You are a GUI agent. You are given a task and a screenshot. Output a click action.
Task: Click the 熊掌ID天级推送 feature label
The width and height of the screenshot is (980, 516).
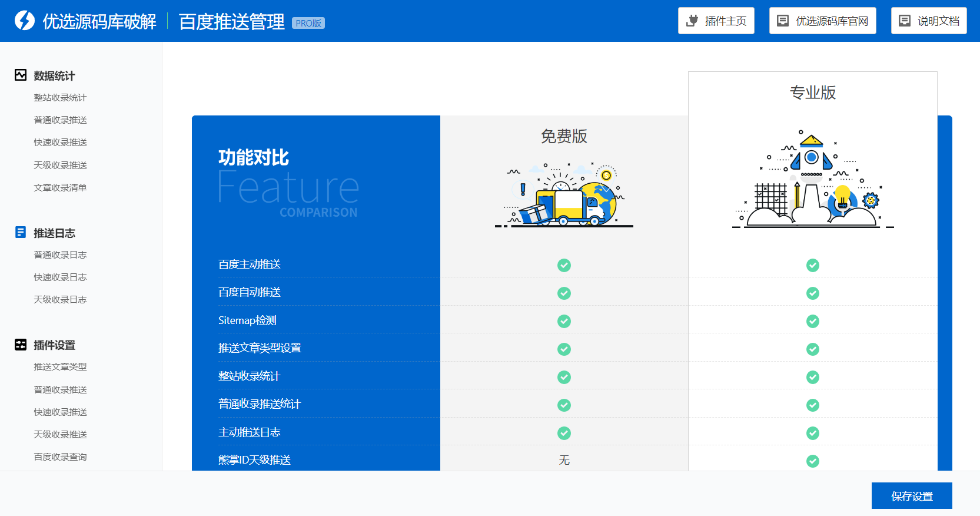pyautogui.click(x=255, y=460)
